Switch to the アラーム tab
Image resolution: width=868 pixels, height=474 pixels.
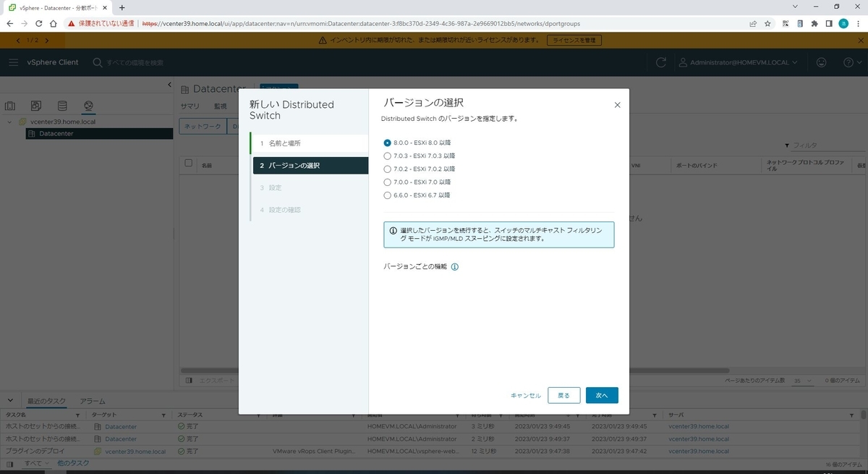93,401
